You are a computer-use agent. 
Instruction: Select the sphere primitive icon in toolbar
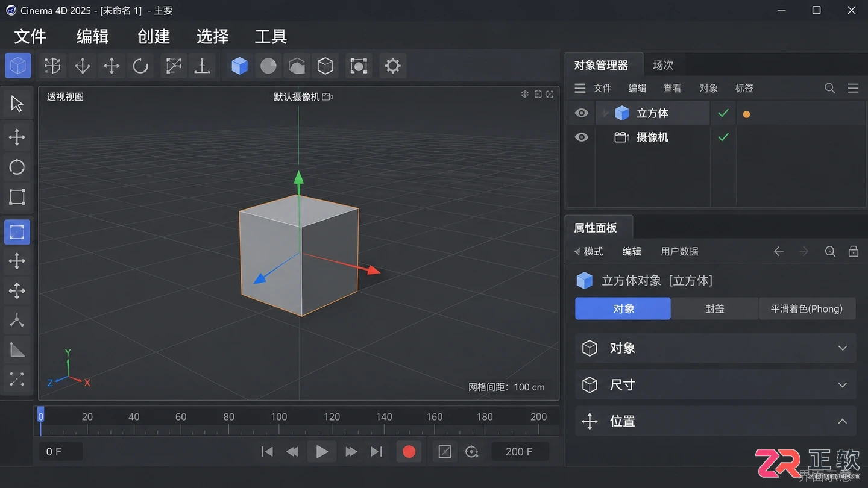(x=268, y=66)
